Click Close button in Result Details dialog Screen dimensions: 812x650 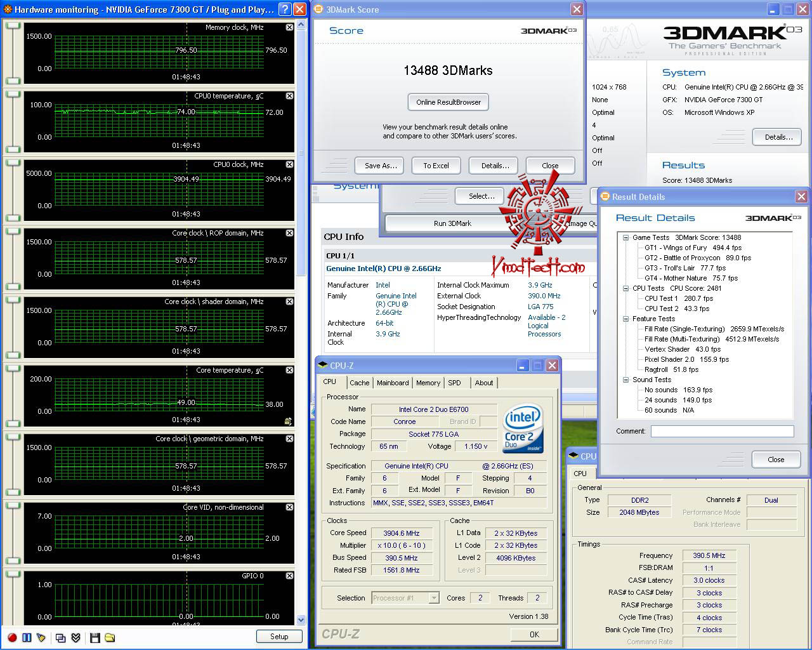(x=776, y=460)
